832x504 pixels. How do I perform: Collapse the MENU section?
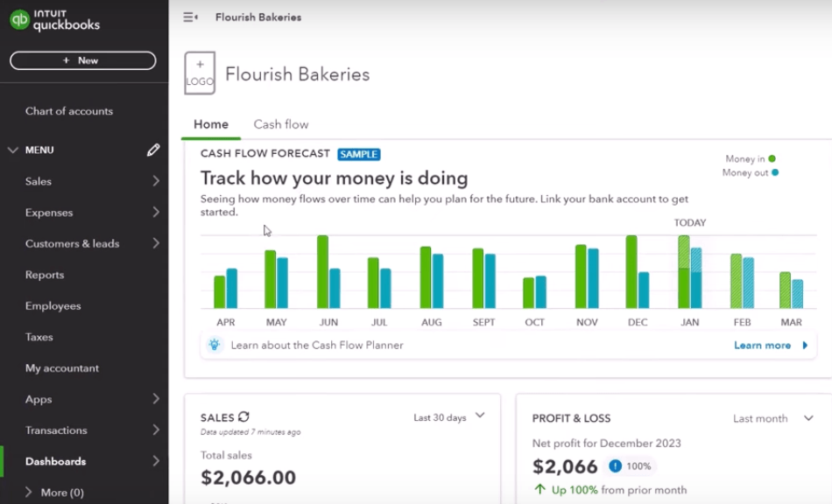point(12,150)
